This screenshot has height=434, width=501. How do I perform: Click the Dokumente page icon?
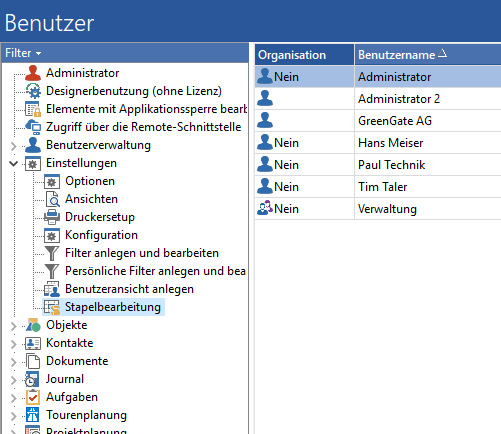pos(33,361)
